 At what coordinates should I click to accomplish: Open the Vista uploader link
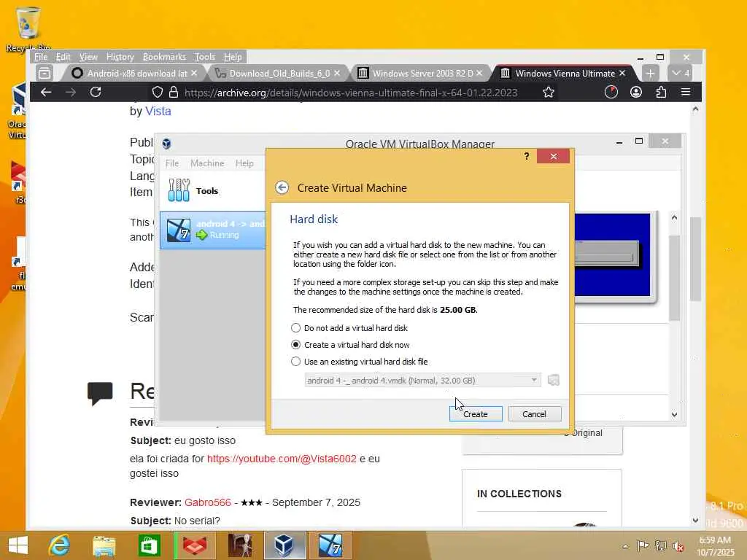tap(158, 111)
